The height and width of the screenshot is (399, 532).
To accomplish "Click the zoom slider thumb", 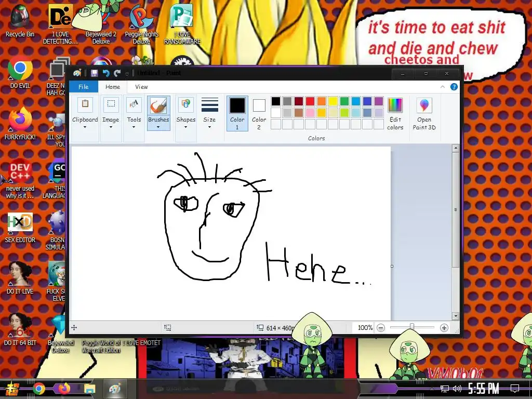I will 412,327.
